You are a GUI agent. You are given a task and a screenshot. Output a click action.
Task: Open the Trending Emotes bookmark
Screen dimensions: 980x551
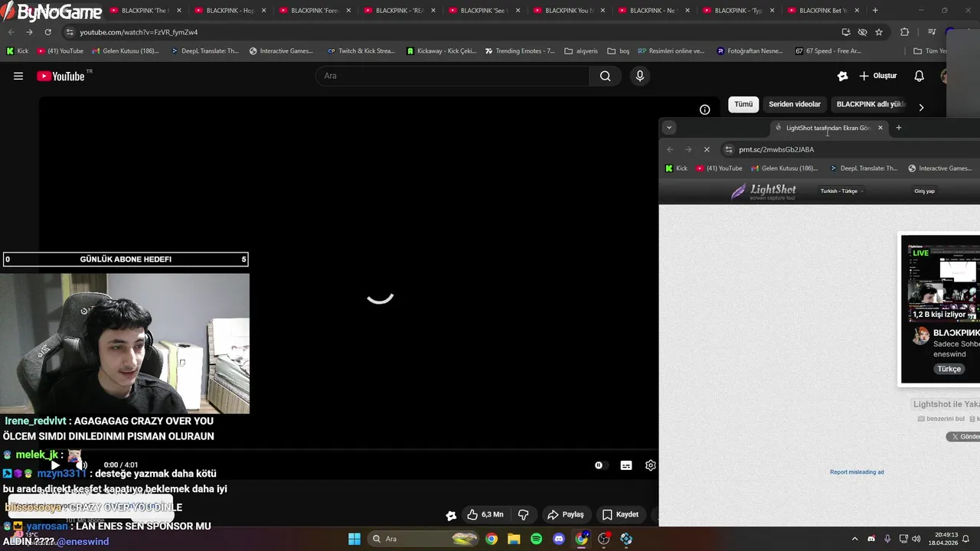click(x=519, y=51)
